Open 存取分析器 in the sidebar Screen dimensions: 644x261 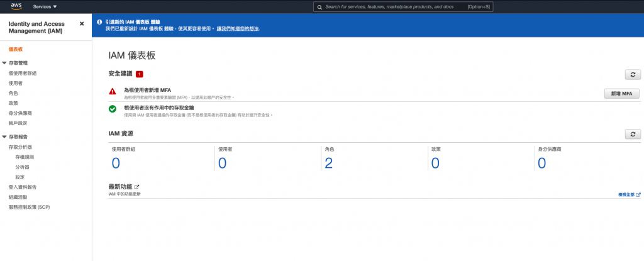tap(20, 147)
